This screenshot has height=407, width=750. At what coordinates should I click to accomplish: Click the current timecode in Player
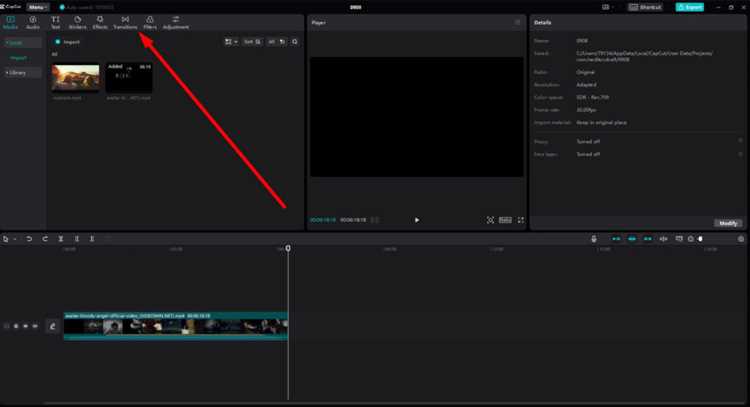click(x=323, y=220)
